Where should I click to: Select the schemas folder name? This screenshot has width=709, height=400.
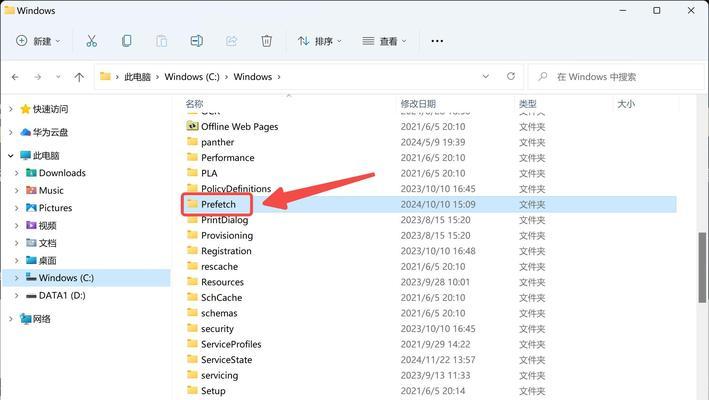pos(219,313)
